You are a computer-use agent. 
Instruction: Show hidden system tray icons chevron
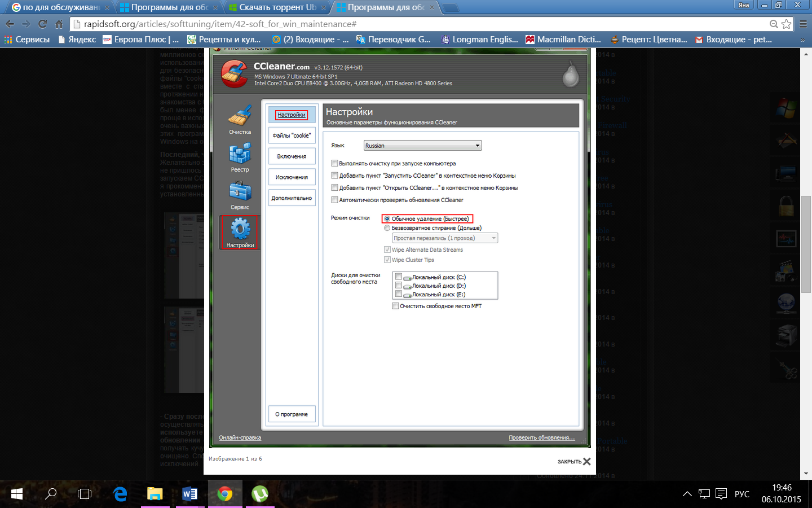point(687,494)
